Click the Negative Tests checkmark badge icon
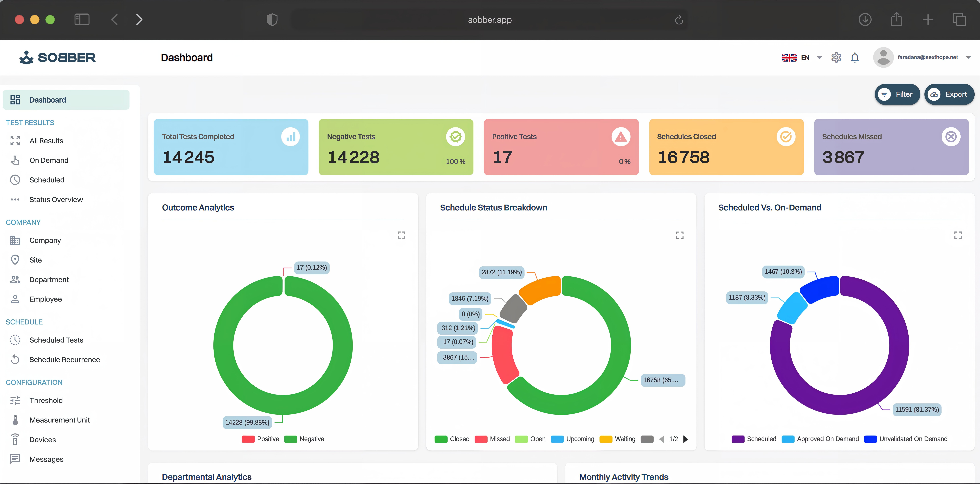 pyautogui.click(x=456, y=137)
